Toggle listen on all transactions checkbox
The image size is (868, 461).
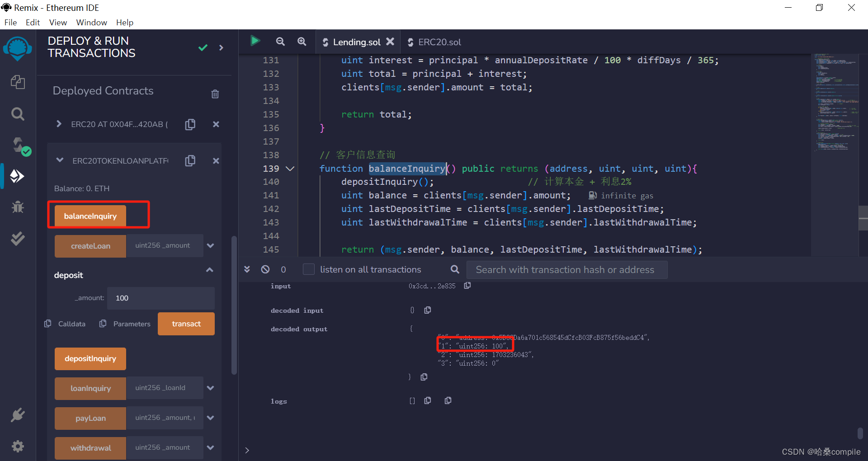pos(308,269)
